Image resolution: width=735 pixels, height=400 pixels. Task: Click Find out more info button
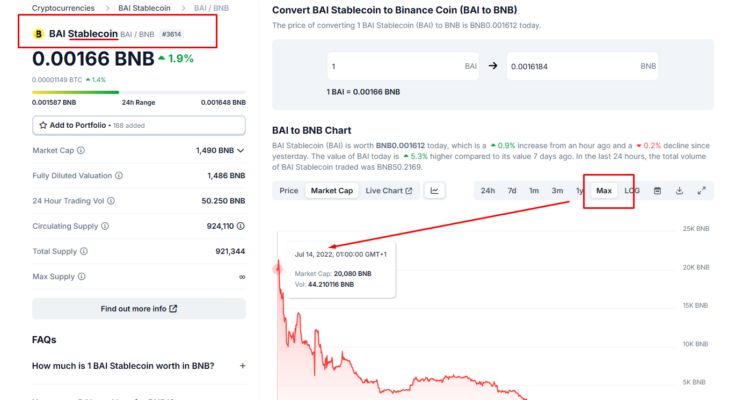click(x=139, y=308)
